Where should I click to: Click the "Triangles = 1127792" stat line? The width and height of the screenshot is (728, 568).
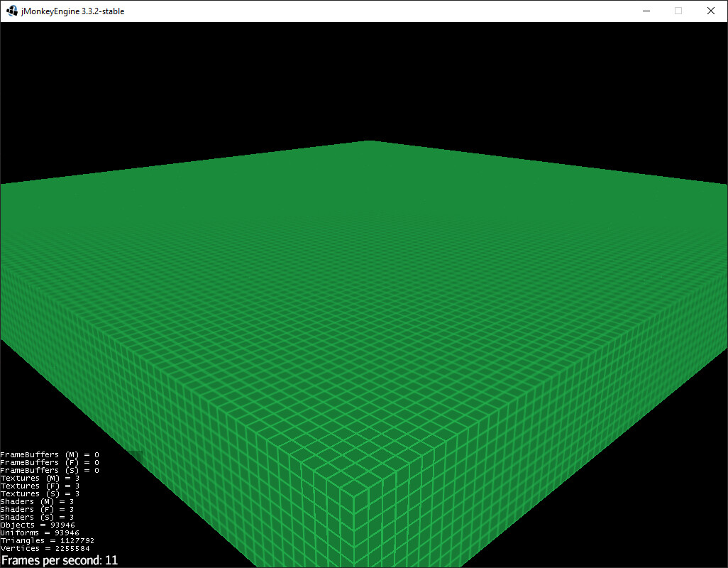[x=48, y=540]
